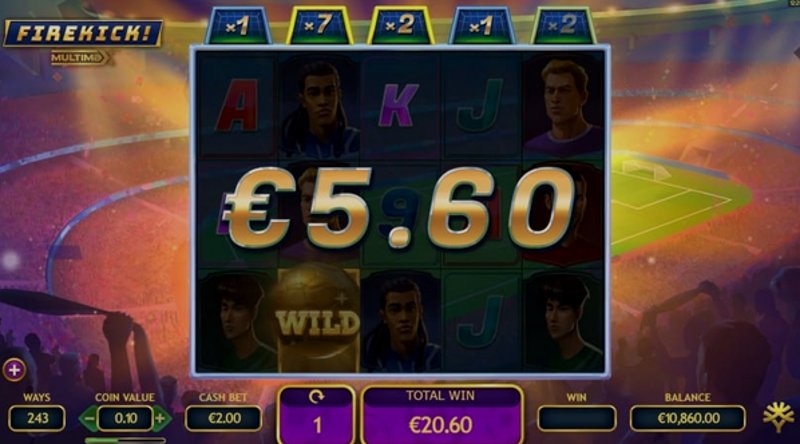Click the Yggdrasil tree logo icon
The image size is (800, 444).
click(778, 416)
